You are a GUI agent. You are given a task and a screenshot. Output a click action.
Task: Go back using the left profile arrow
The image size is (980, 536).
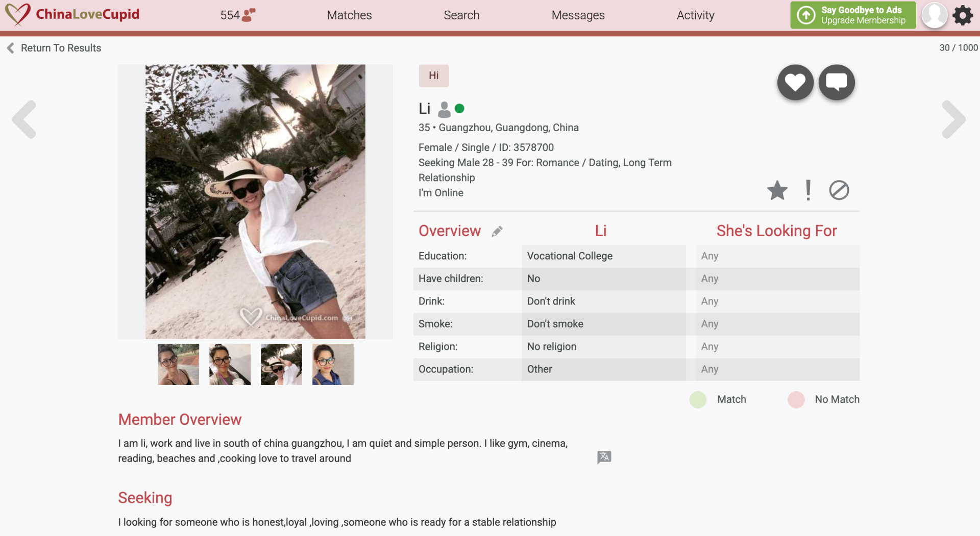[25, 119]
